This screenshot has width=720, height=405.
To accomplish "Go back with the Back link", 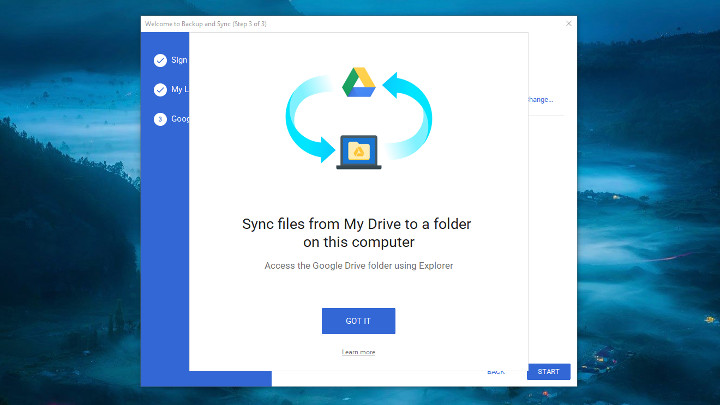I will [496, 371].
